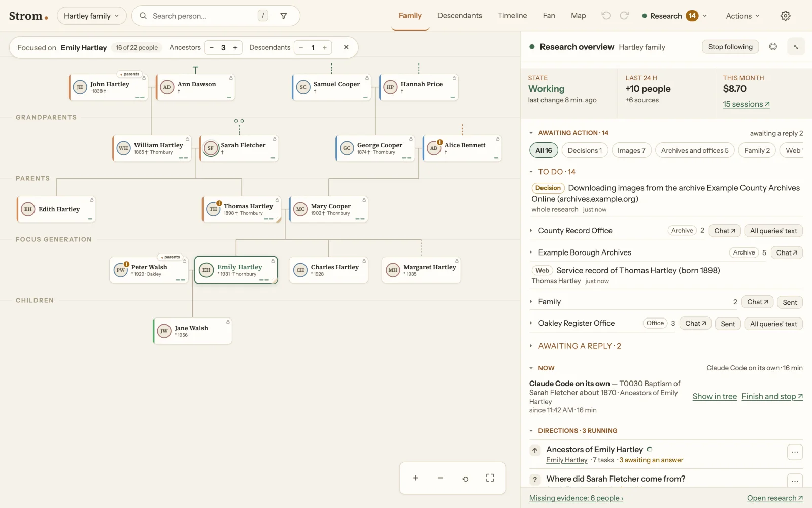Decrease the Ancestors generation count
Screen dimensions: 812x508
pos(212,48)
